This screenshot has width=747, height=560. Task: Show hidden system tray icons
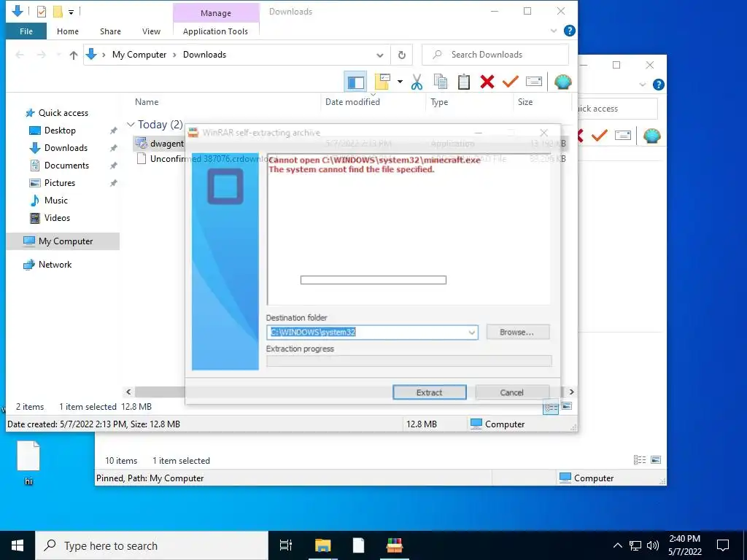pos(617,545)
